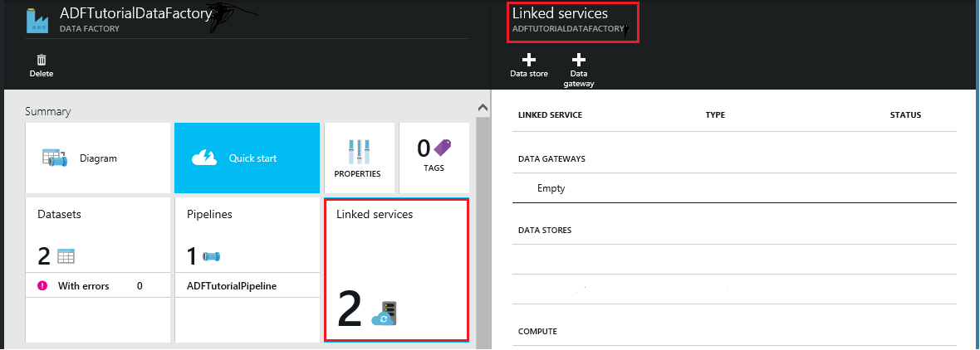This screenshot has width=980, height=350.
Task: Open the Diagram tile
Action: click(98, 158)
